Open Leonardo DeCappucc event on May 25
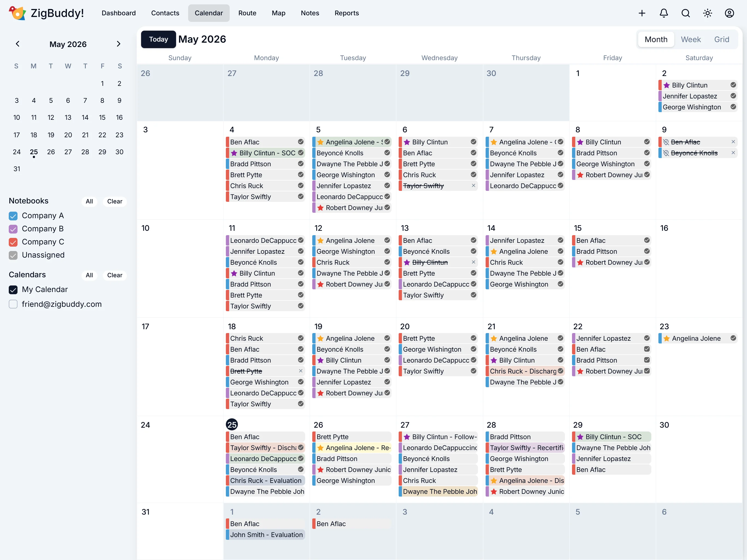The height and width of the screenshot is (560, 747). (x=265, y=459)
